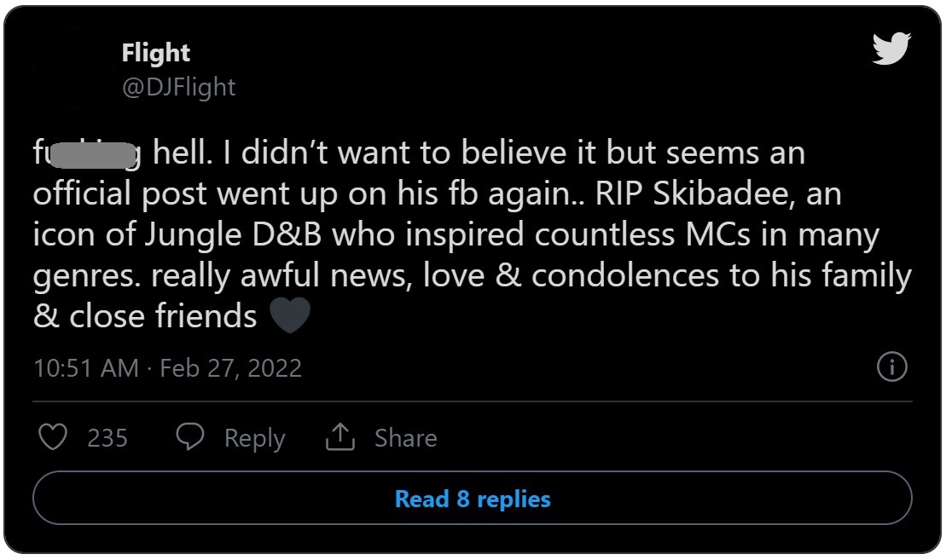946x560 pixels.
Task: Click the black heart emoji in the tweet
Action: tap(291, 315)
